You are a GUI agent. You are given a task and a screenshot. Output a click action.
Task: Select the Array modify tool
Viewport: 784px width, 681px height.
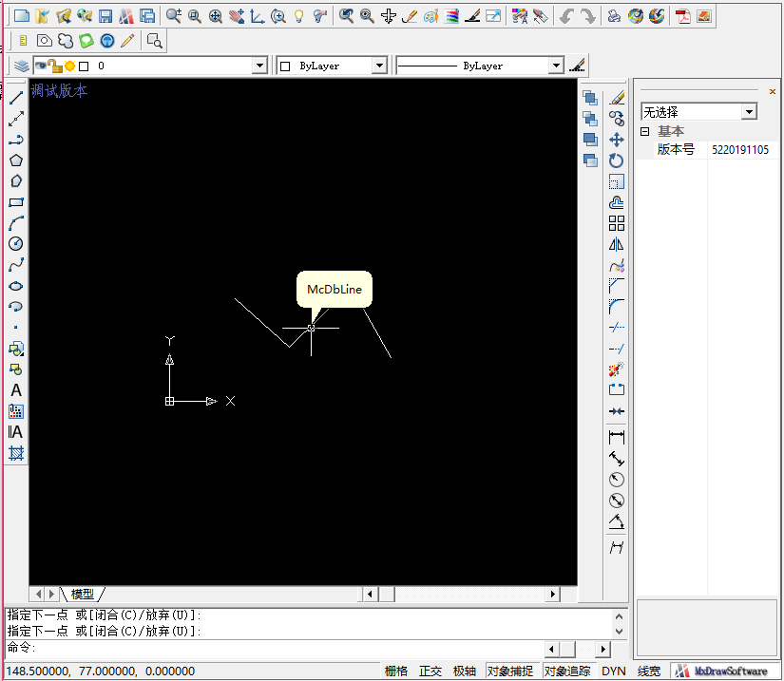click(x=617, y=223)
